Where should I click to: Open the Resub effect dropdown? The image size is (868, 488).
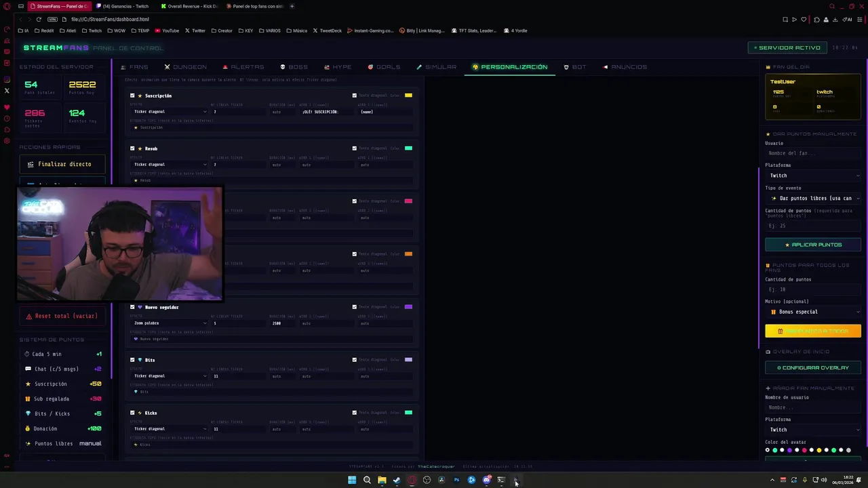click(x=170, y=165)
